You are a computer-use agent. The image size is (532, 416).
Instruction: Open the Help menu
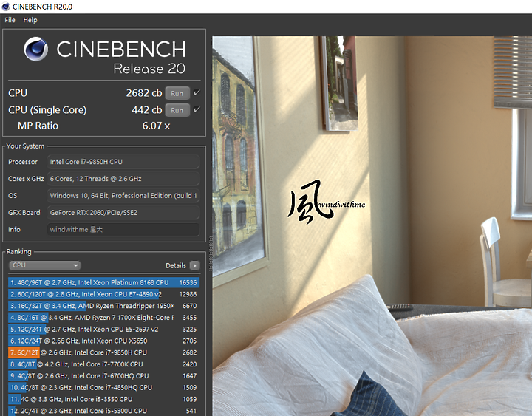pos(30,20)
